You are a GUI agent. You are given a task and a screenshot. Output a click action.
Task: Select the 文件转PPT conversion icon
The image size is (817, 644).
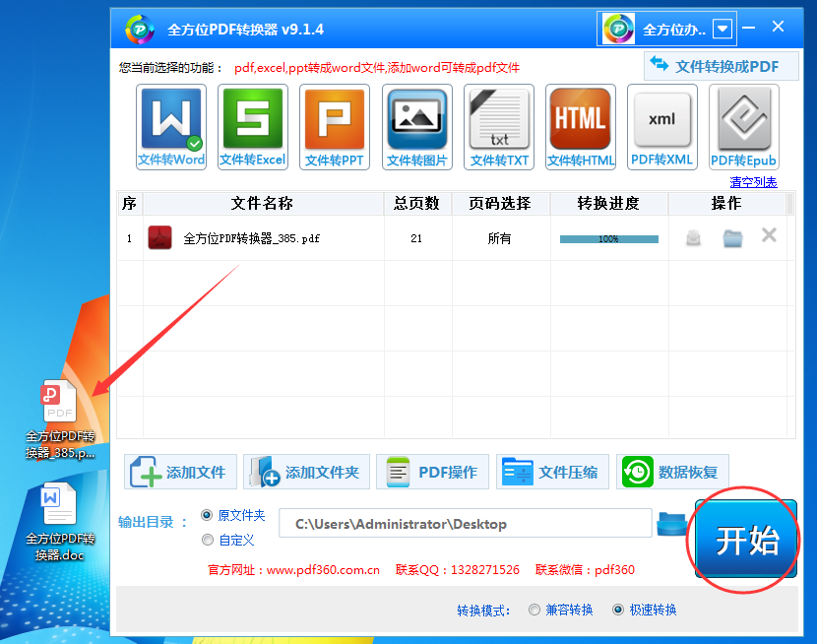click(x=335, y=127)
